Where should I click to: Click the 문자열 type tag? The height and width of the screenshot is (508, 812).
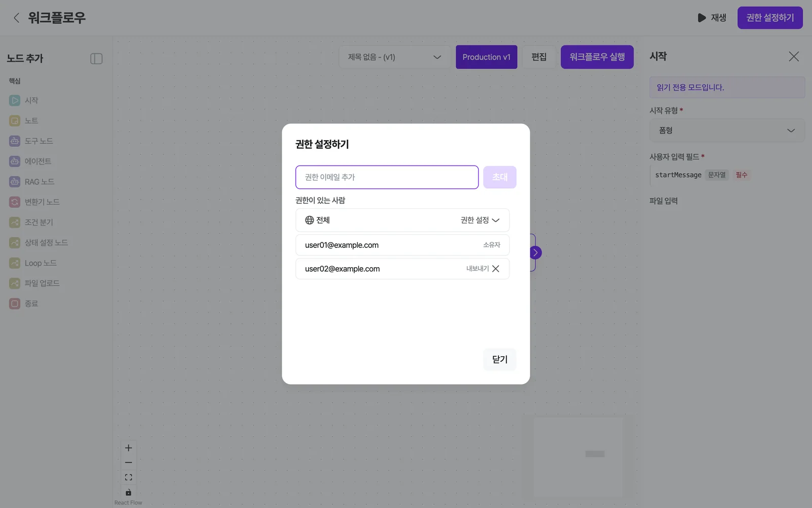point(717,175)
